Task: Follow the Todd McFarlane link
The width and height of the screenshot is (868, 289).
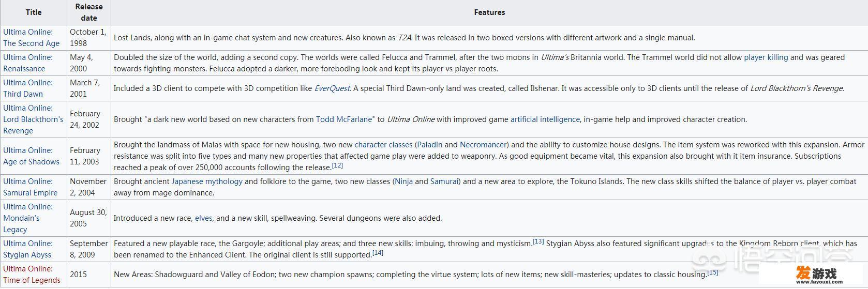Action: point(344,119)
